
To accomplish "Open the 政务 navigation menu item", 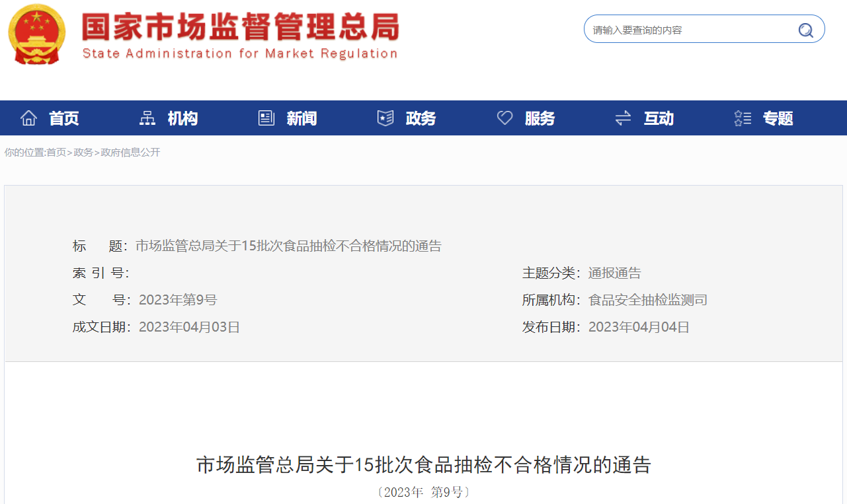I will click(x=421, y=118).
